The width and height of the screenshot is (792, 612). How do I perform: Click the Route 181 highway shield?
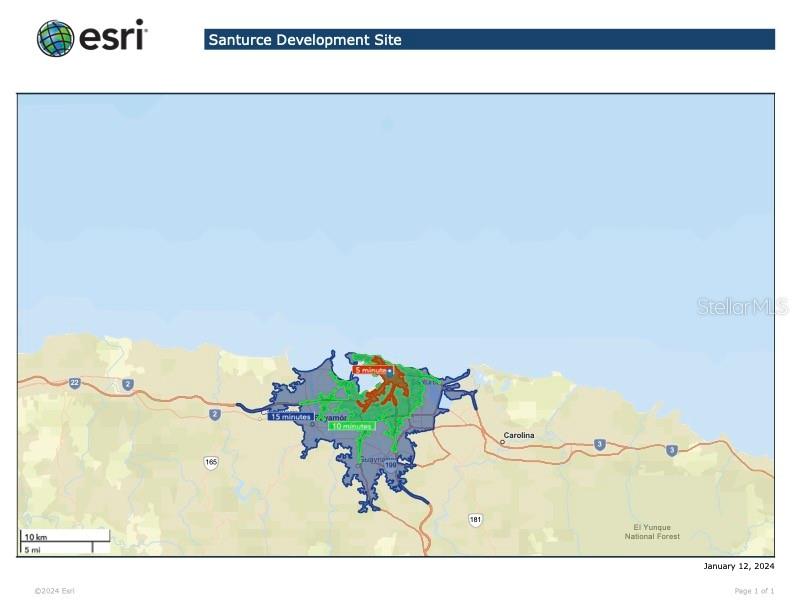point(475,520)
